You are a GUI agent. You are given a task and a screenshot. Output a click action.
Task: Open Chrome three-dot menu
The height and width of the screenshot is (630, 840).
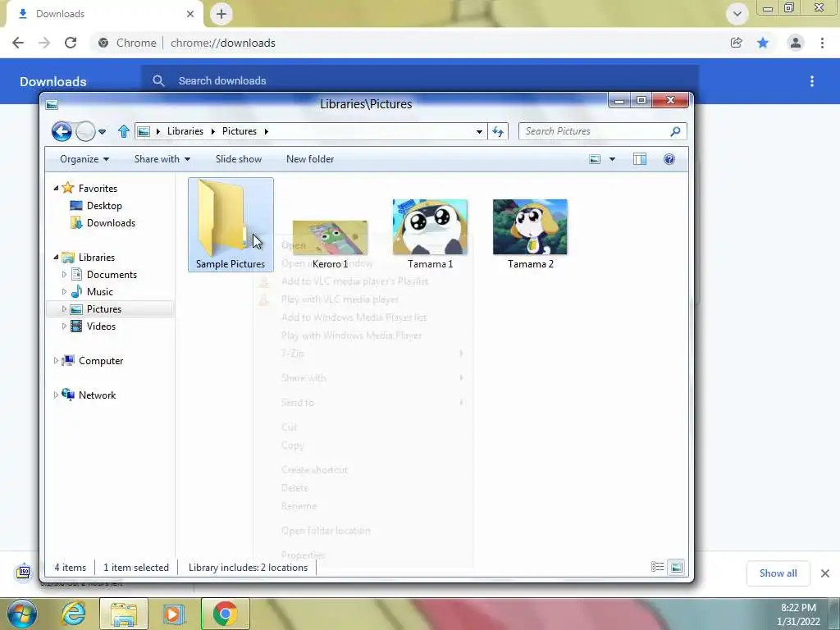(x=822, y=43)
